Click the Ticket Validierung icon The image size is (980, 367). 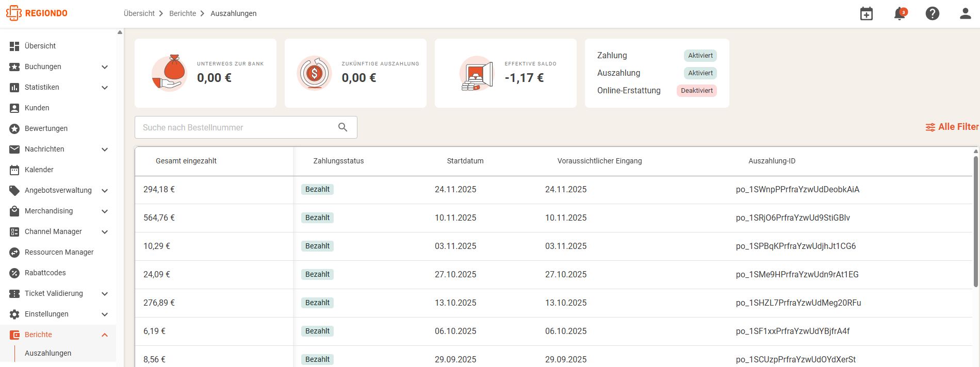14,293
